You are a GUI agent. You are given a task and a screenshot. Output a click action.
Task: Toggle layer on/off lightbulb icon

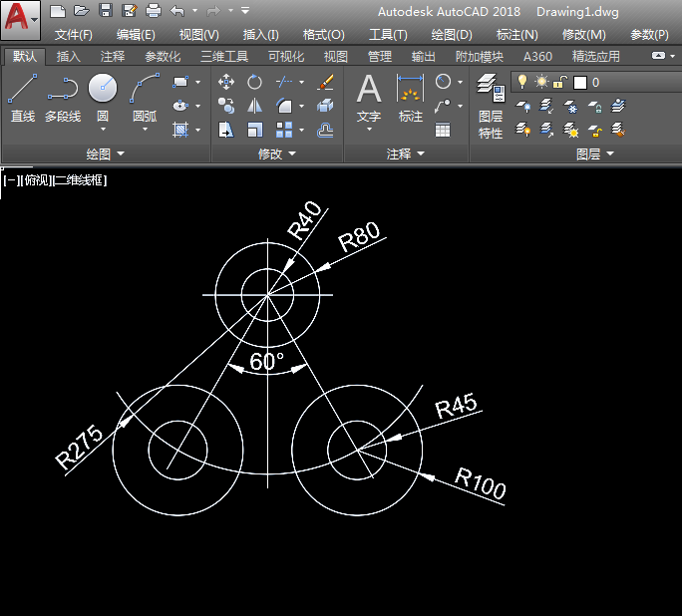click(521, 82)
